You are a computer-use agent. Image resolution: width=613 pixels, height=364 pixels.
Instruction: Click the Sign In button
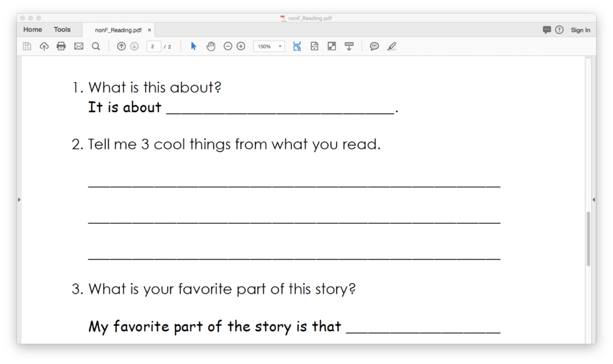[x=581, y=29]
